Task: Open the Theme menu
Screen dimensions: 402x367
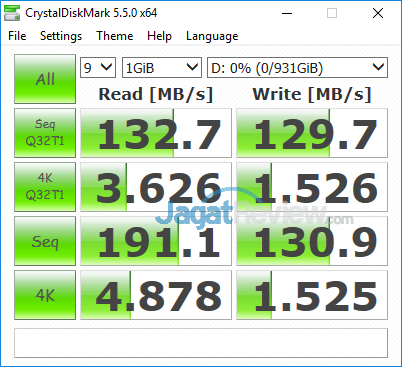Action: pos(115,36)
